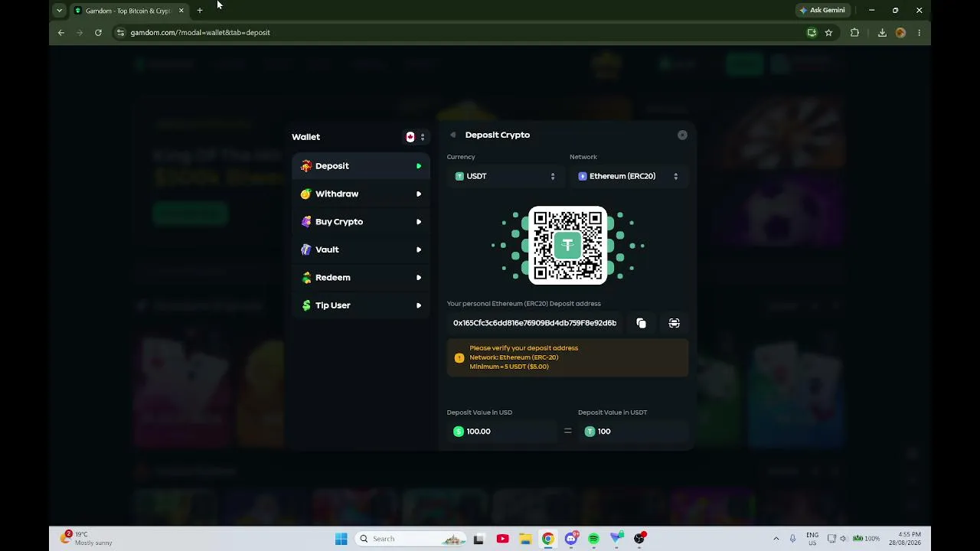Click the Tip User dollar icon
Screen dimensions: 980x551
(x=306, y=305)
